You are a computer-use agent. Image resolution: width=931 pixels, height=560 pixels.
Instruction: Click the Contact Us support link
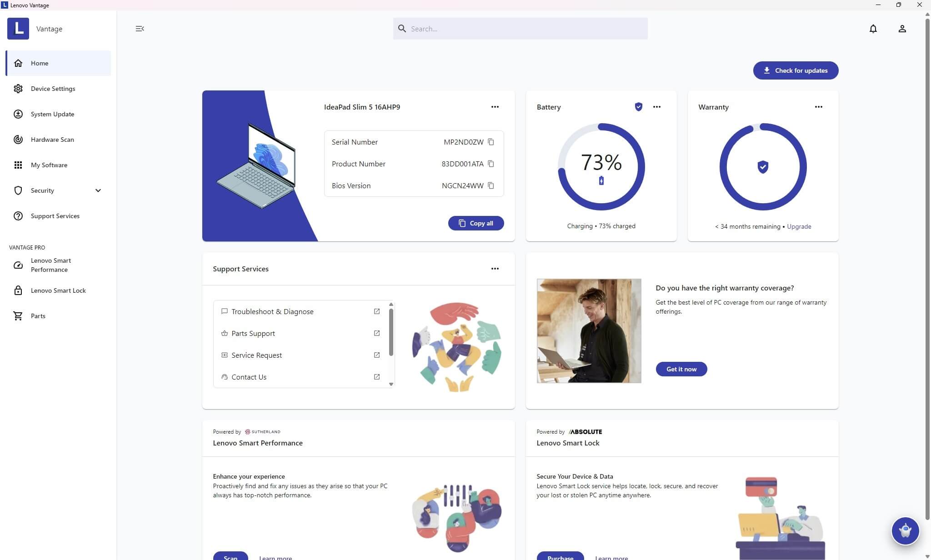249,376
